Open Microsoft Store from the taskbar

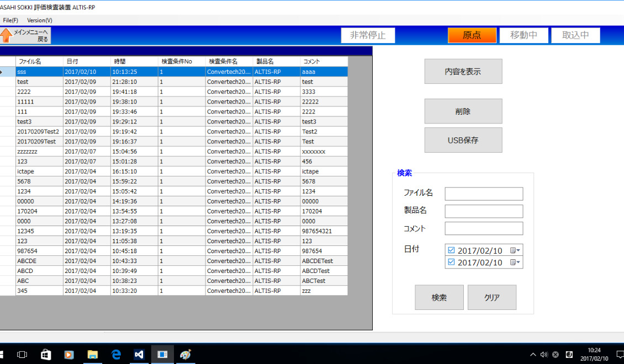point(46,355)
